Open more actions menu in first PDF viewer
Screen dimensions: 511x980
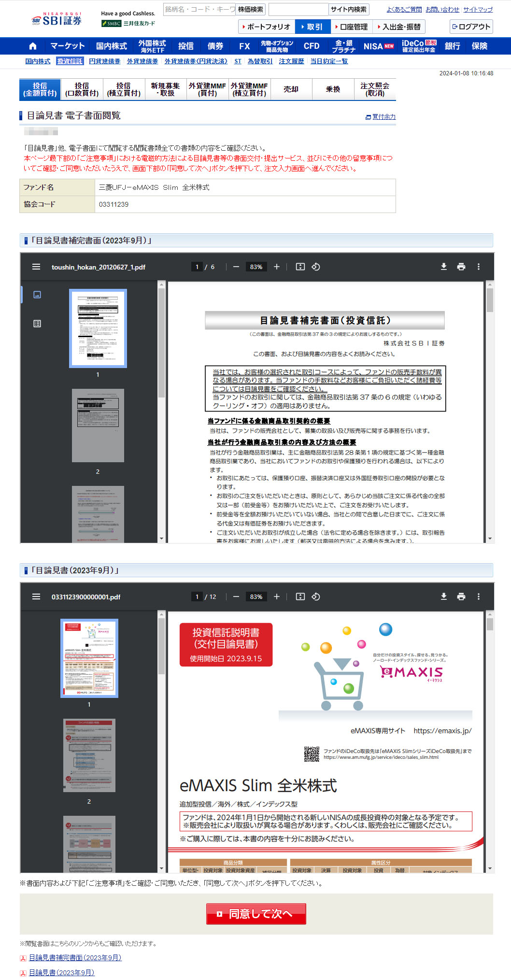[x=478, y=267]
